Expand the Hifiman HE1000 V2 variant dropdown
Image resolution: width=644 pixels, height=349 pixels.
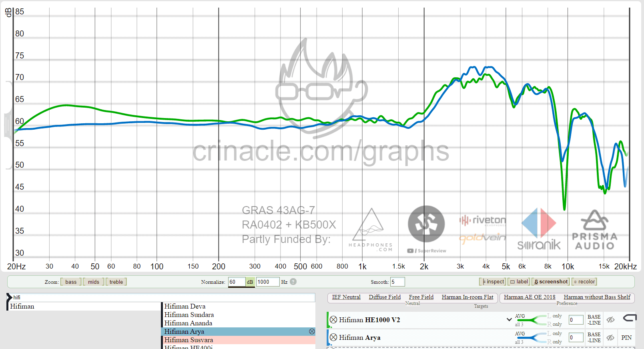[509, 319]
